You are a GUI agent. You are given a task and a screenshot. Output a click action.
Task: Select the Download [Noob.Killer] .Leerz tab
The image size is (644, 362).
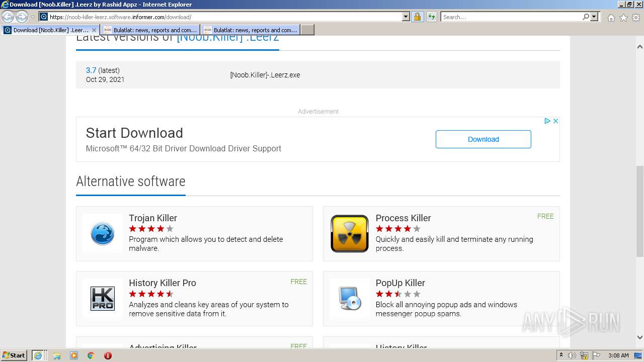pos(50,30)
